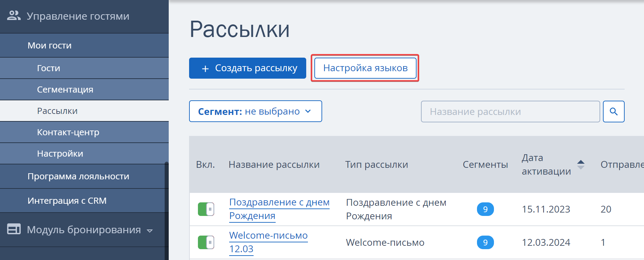Click Название рассылки column header
This screenshot has height=260, width=644.
pos(274,165)
